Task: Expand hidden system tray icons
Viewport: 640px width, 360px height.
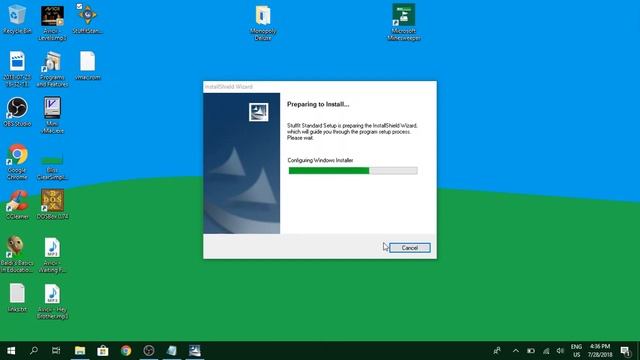Action: tap(516, 351)
